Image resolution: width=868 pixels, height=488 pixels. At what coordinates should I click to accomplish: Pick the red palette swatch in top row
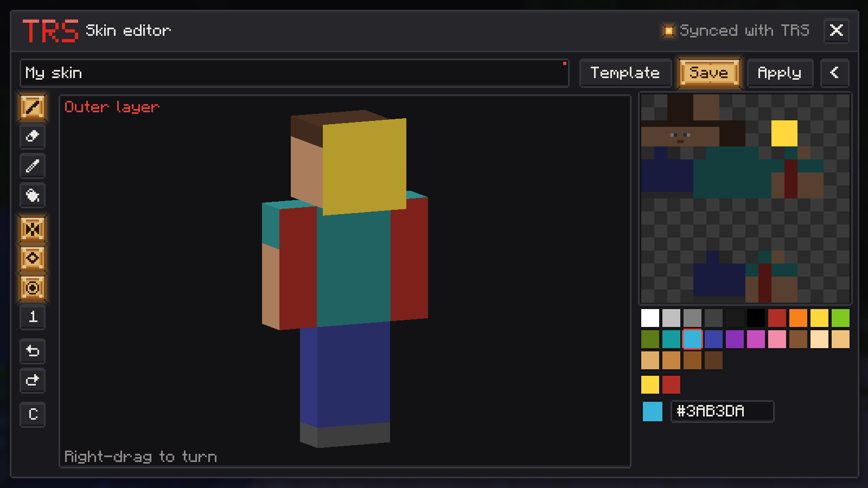[777, 318]
